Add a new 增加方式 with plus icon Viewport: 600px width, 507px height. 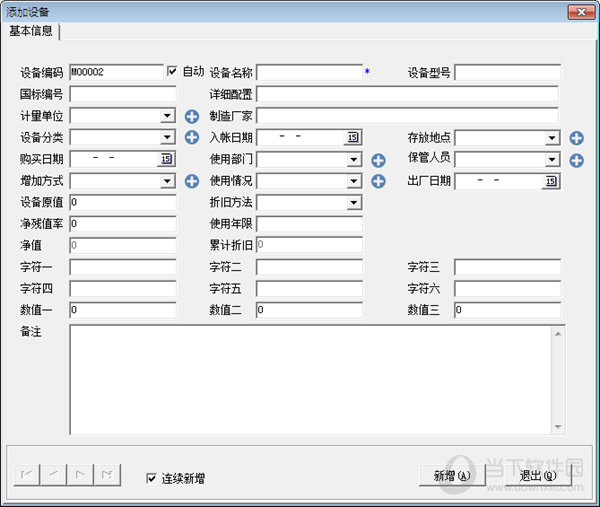192,181
